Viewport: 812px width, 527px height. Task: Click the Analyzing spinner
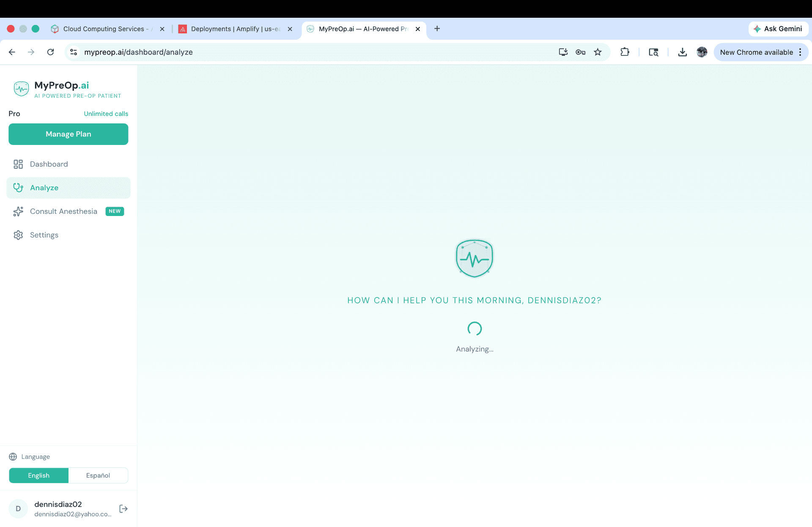tap(475, 329)
